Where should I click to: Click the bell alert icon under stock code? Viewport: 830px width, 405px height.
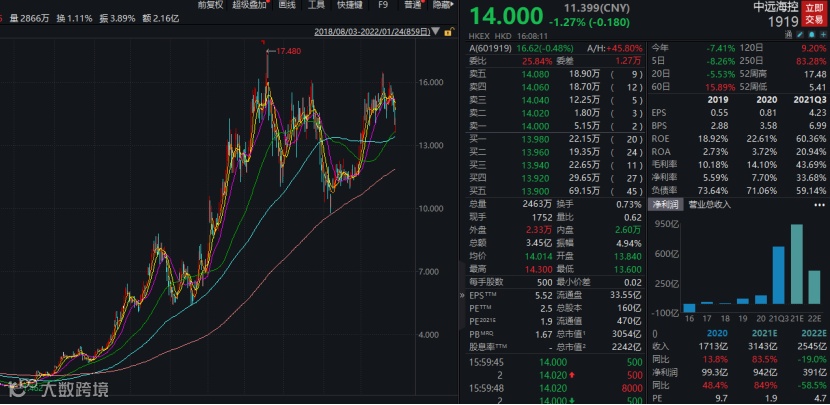(x=811, y=34)
